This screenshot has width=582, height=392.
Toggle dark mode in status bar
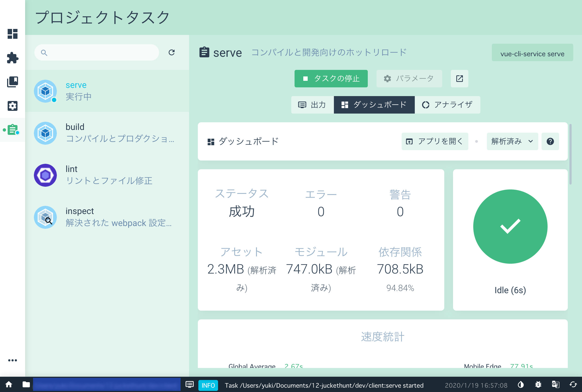coord(521,385)
